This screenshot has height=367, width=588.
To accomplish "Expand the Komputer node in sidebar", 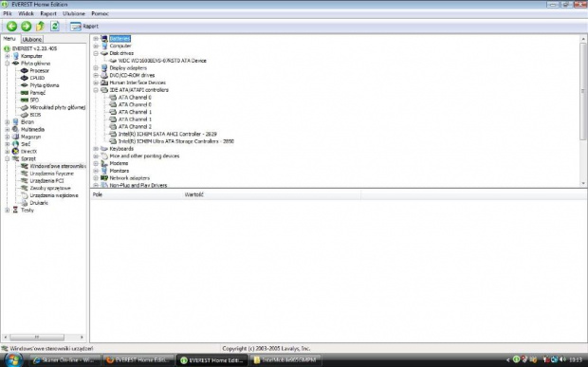I will tap(8, 56).
